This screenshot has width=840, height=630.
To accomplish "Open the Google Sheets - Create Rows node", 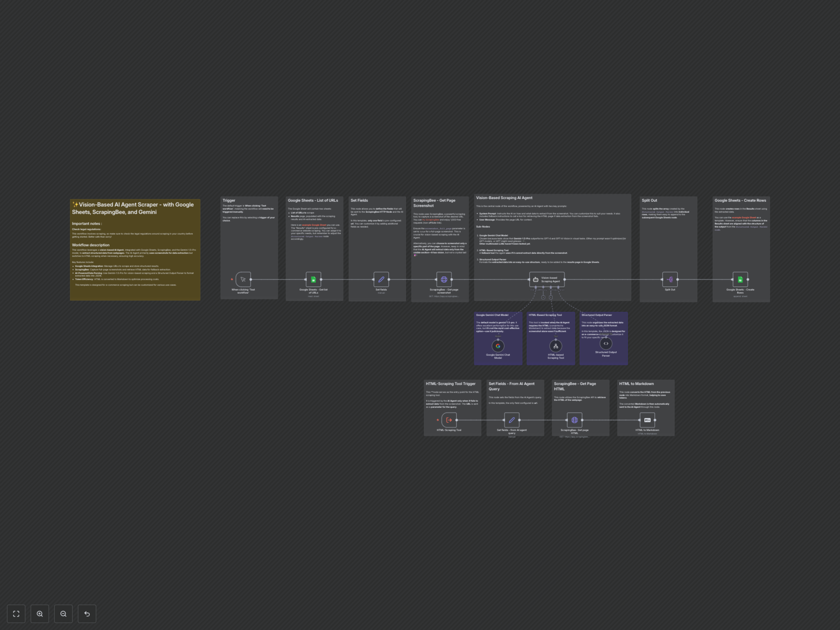I will point(740,280).
